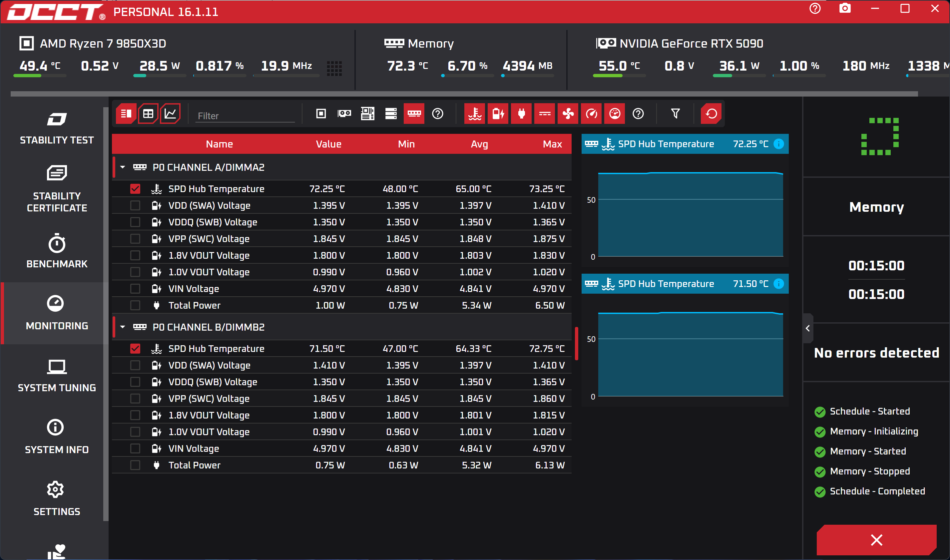Click the red vertical scrollbar beside the sensor table
This screenshot has width=950, height=560.
click(x=576, y=343)
